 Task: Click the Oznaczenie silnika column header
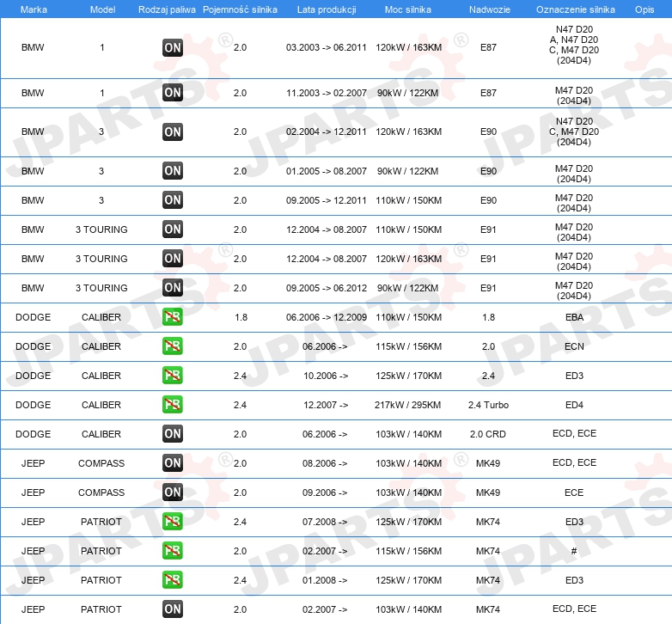point(575,9)
